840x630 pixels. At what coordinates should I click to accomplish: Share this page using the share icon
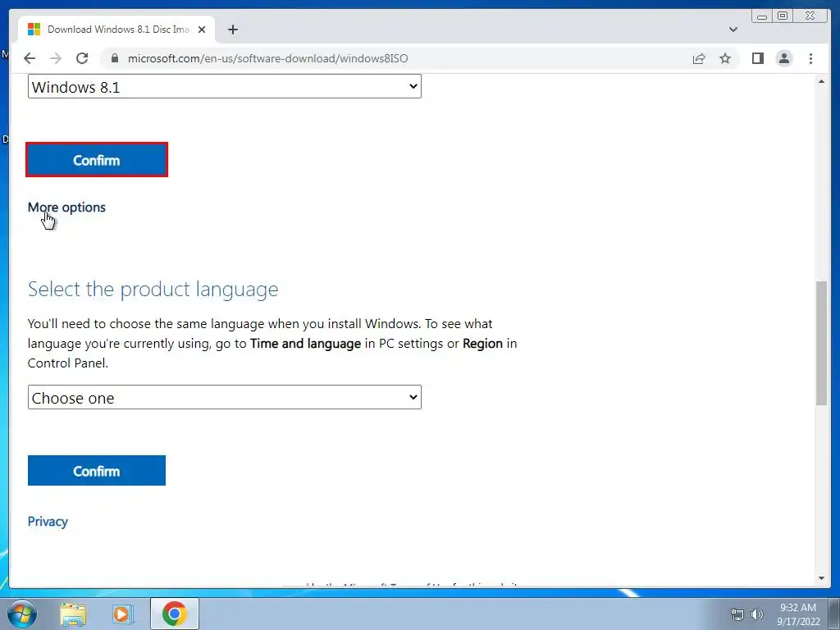point(699,58)
